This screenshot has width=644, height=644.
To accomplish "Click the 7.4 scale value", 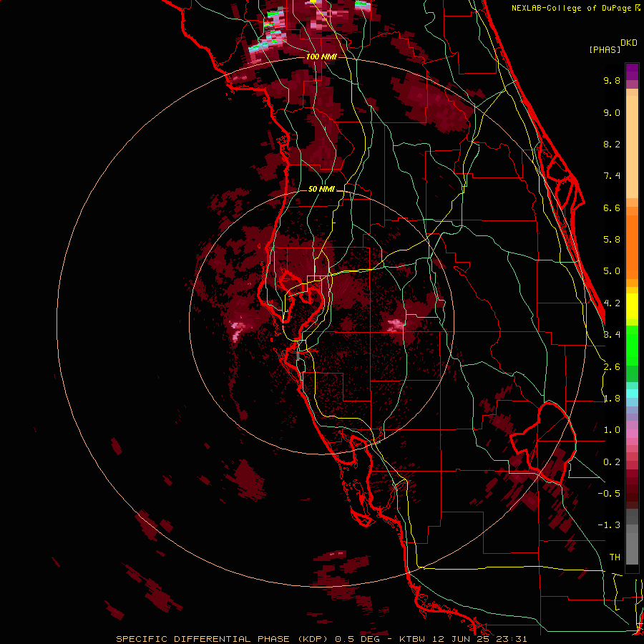I will [x=612, y=176].
